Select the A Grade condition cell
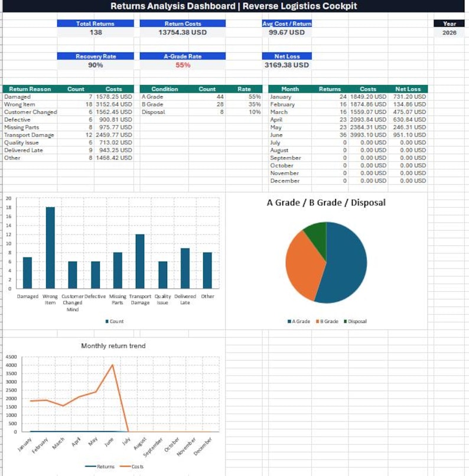469x476 pixels. (x=164, y=96)
